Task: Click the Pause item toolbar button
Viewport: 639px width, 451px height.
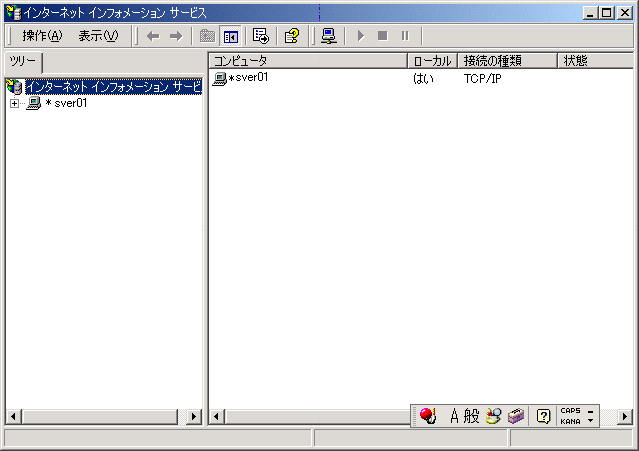Action: coord(405,36)
